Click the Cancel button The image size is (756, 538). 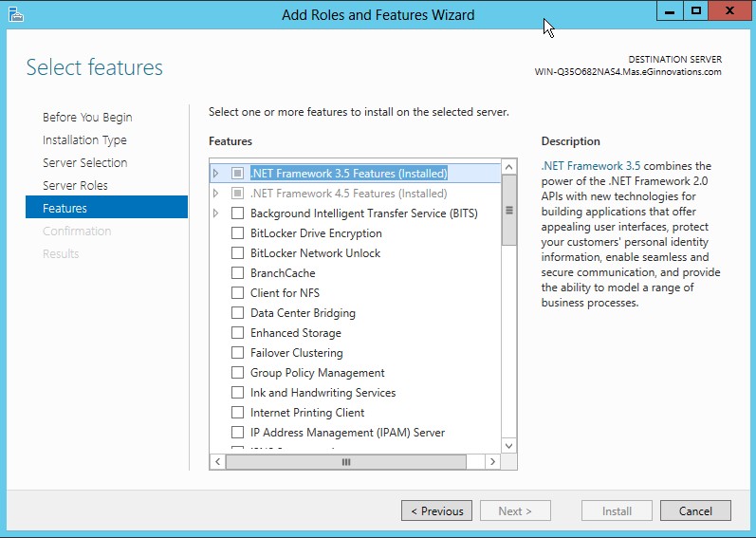695,510
